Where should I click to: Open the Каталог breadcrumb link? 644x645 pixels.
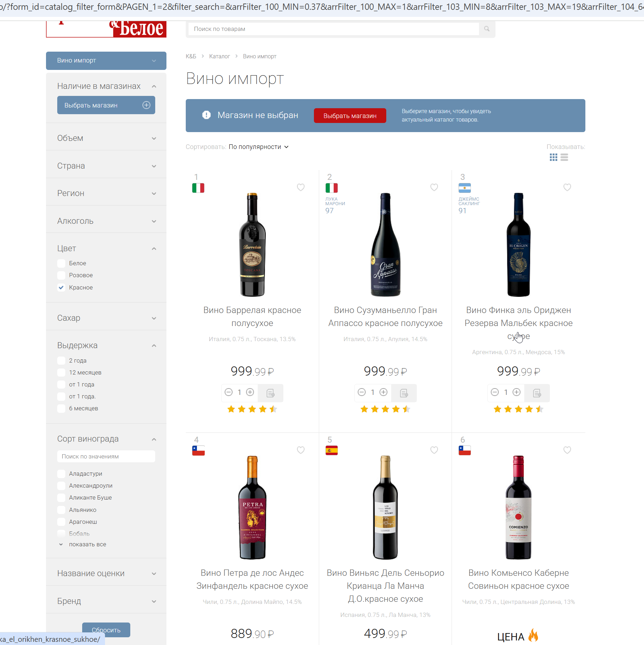(219, 56)
